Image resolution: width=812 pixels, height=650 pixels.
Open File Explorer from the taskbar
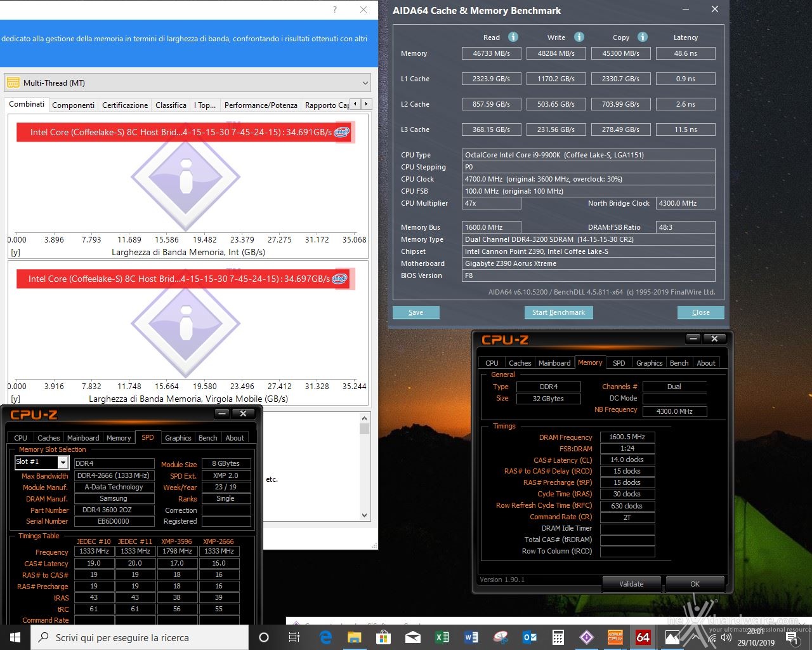point(354,637)
